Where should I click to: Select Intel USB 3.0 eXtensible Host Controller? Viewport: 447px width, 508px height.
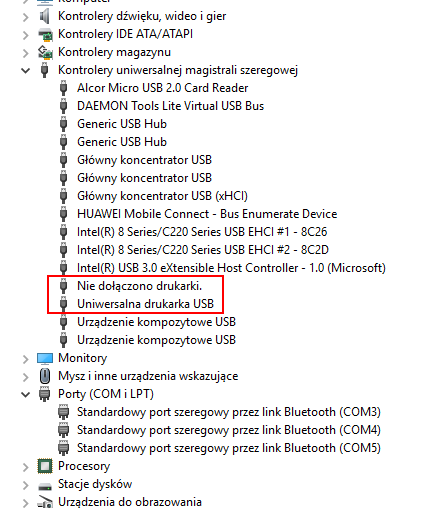(231, 268)
